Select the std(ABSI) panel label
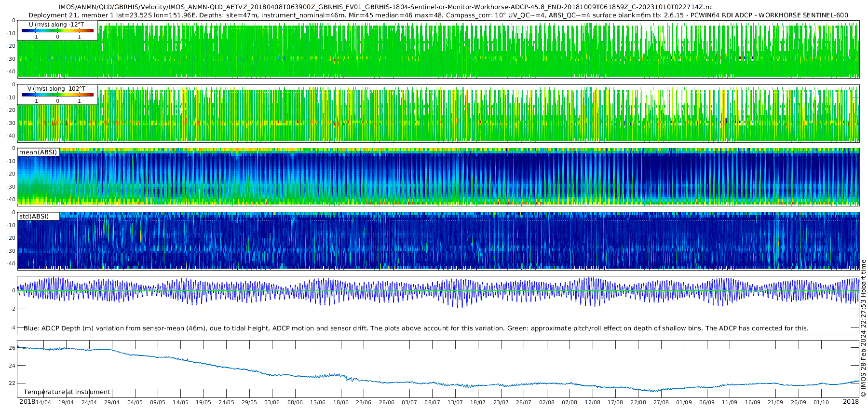Screen dimensions: 868x410 [x=38, y=217]
